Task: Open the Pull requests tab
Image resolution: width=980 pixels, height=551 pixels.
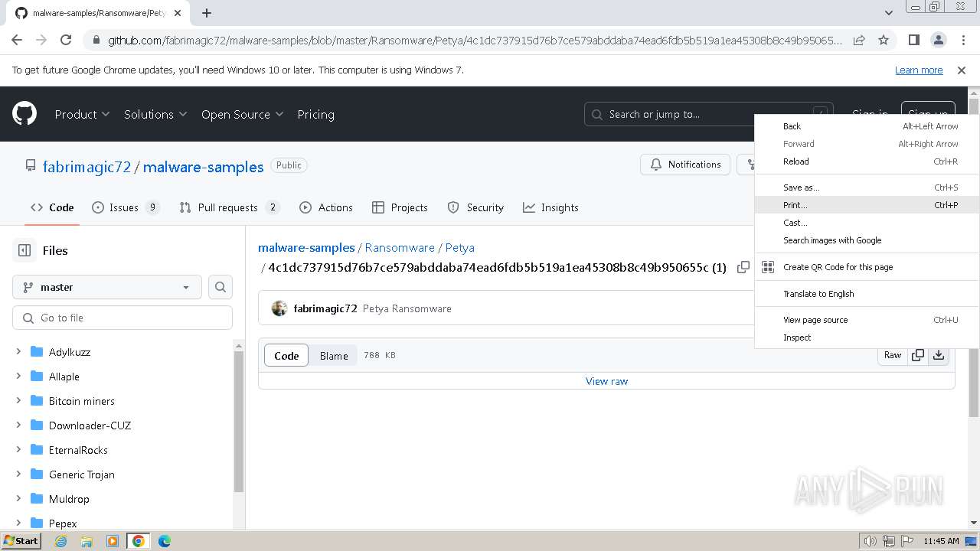Action: click(x=229, y=207)
